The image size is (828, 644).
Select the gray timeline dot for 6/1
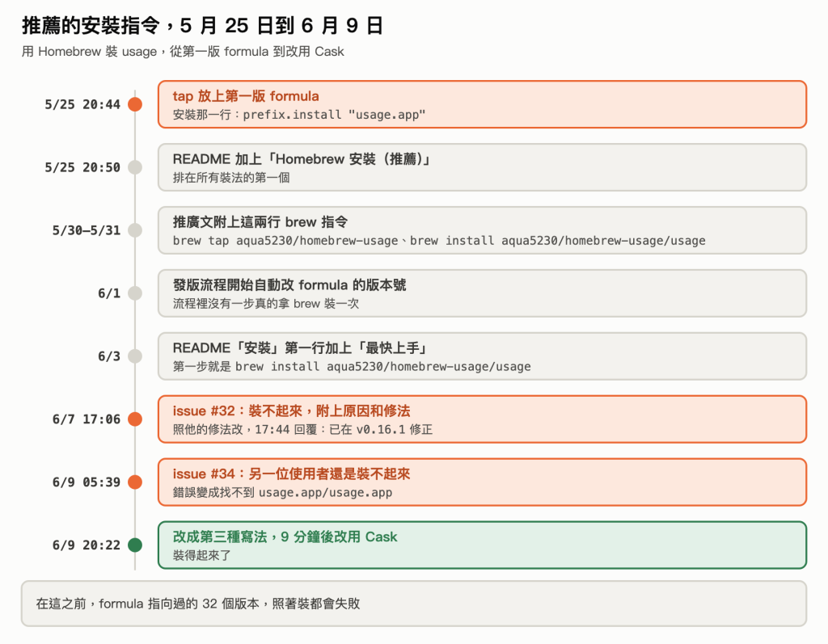point(135,293)
